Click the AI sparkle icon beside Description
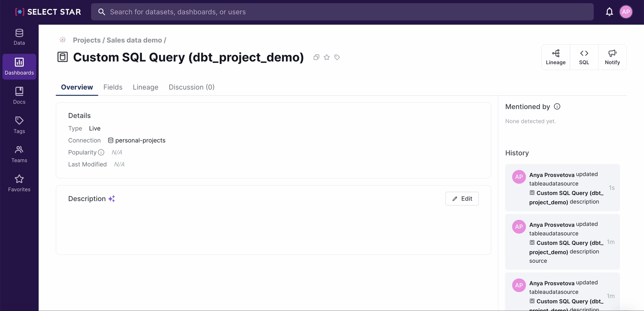The height and width of the screenshot is (311, 644). tap(112, 199)
